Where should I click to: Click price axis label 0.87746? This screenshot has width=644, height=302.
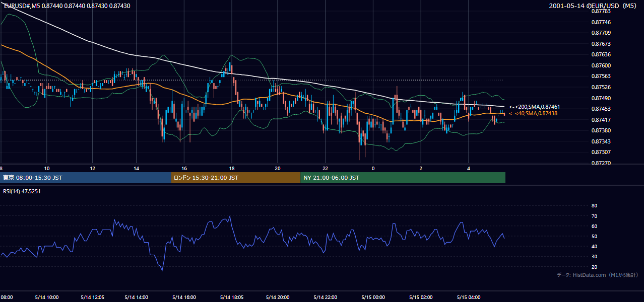click(601, 22)
